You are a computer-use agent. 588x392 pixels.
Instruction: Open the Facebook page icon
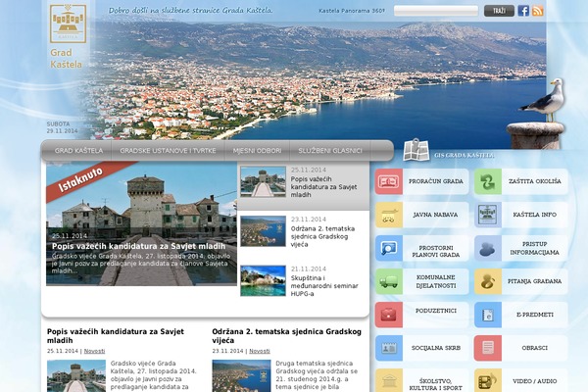(x=523, y=11)
